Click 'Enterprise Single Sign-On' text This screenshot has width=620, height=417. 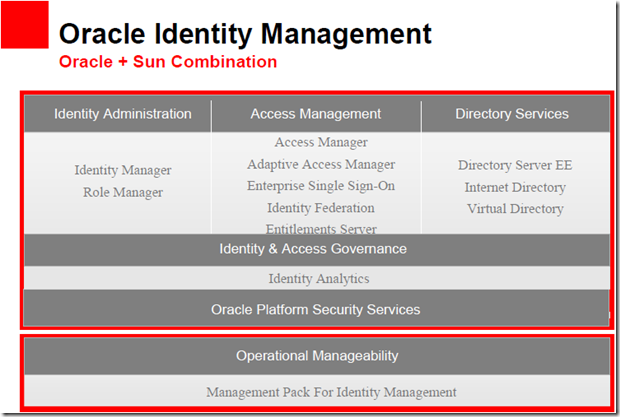(x=321, y=186)
